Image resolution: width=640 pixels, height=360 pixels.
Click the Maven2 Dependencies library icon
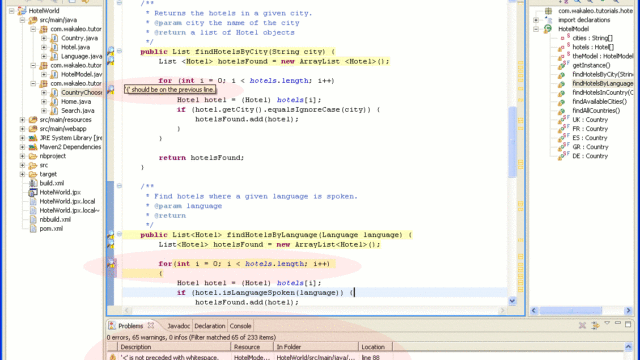pyautogui.click(x=33, y=147)
